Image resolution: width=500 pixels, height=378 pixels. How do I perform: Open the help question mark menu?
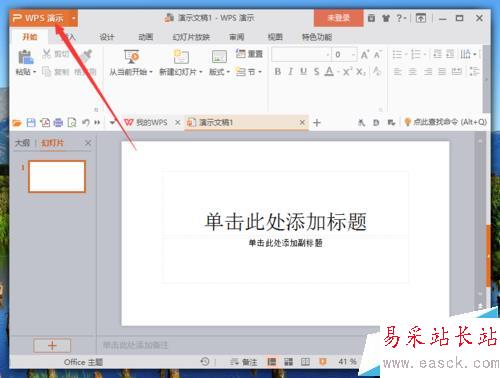click(x=401, y=18)
